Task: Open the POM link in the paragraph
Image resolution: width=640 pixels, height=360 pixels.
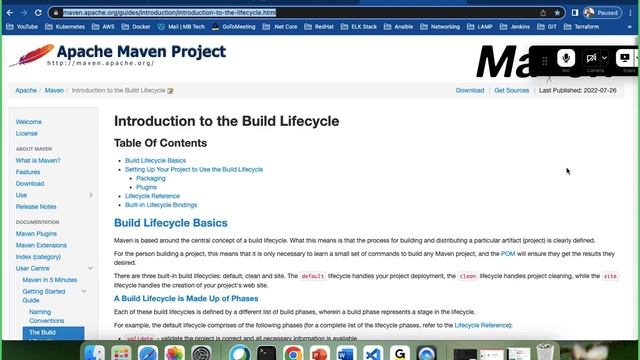Action: click(508, 253)
